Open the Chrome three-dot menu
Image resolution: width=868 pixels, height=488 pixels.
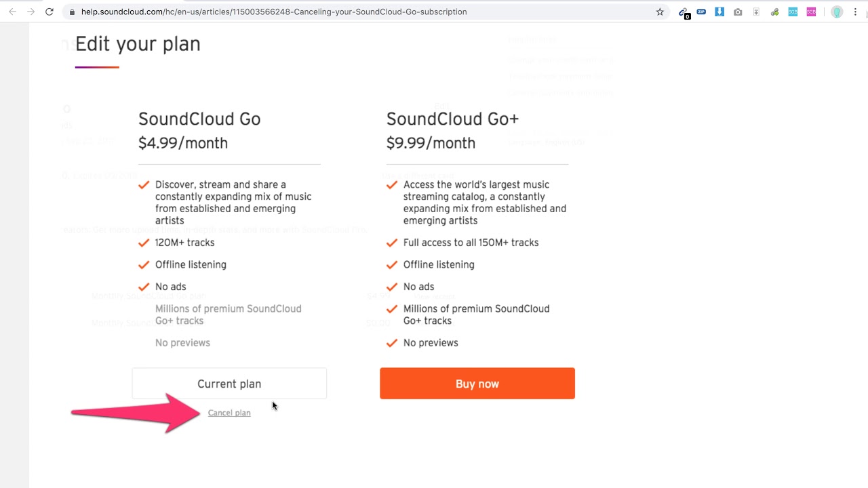[855, 12]
